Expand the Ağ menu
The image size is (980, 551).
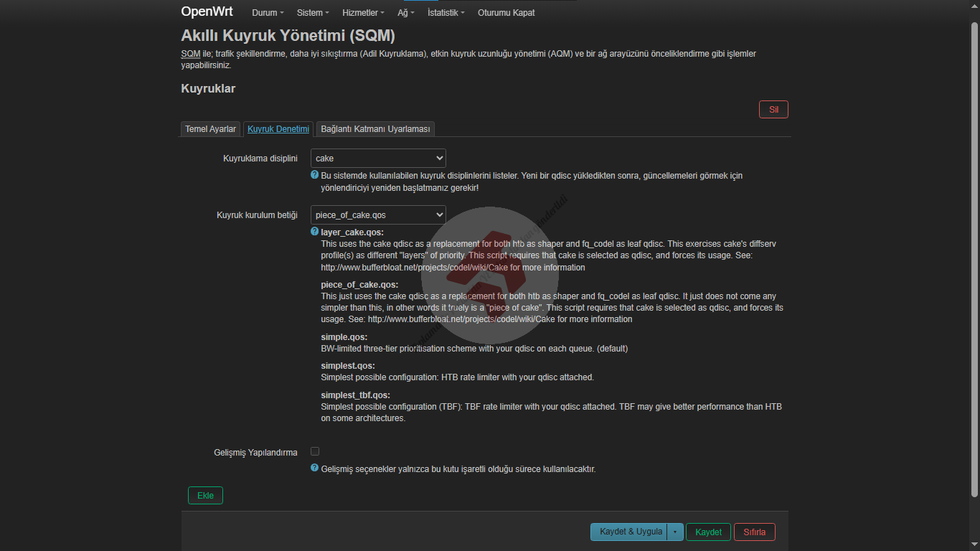[x=406, y=13]
